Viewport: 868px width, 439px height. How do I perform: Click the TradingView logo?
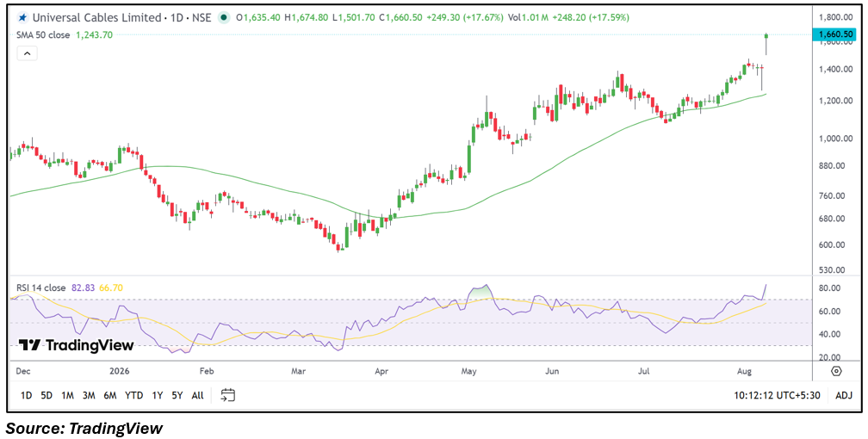(x=77, y=345)
